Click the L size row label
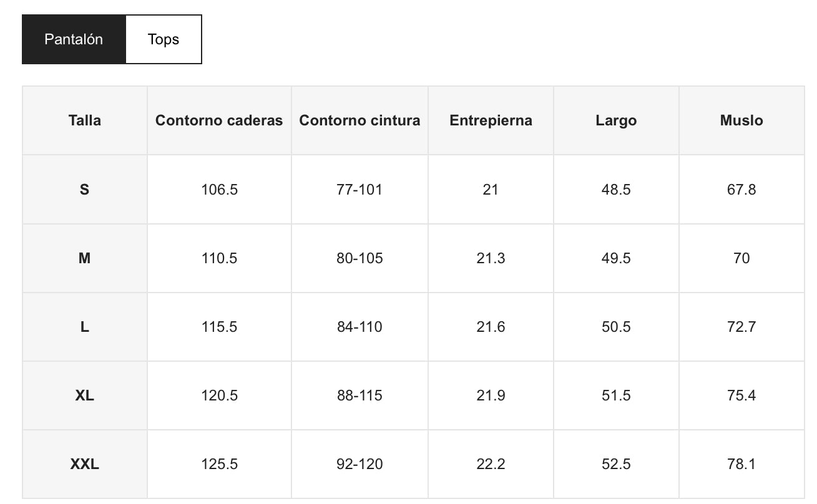Viewport: 817px width, 504px height. 85,327
